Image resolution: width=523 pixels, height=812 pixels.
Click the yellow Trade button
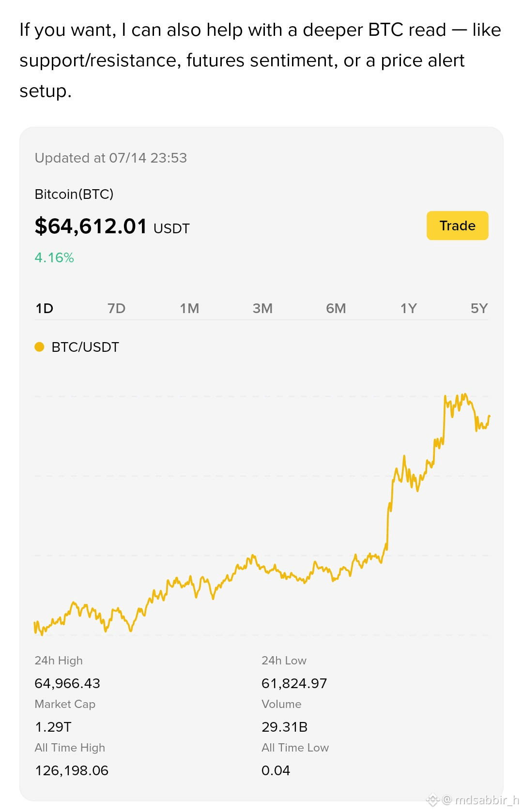click(x=457, y=226)
